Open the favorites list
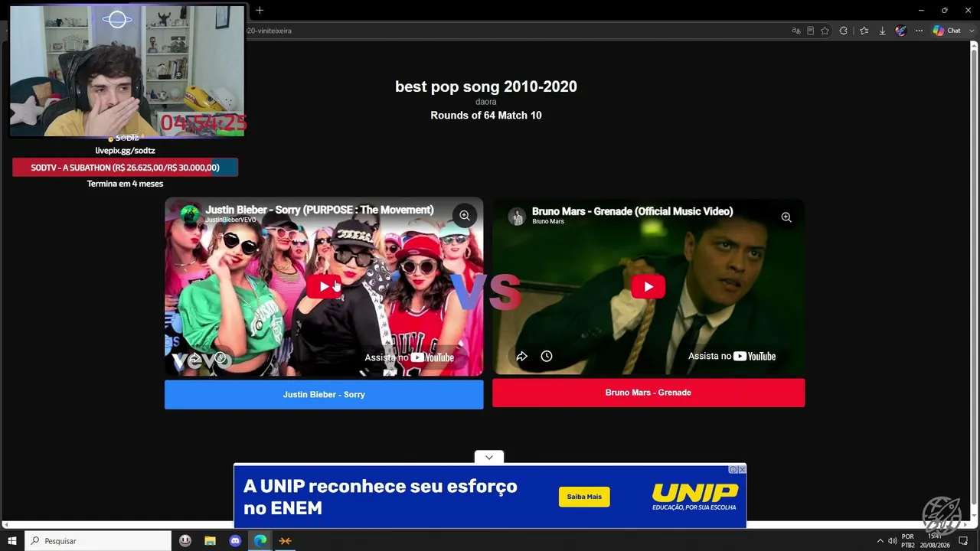980x551 pixels. point(864,31)
